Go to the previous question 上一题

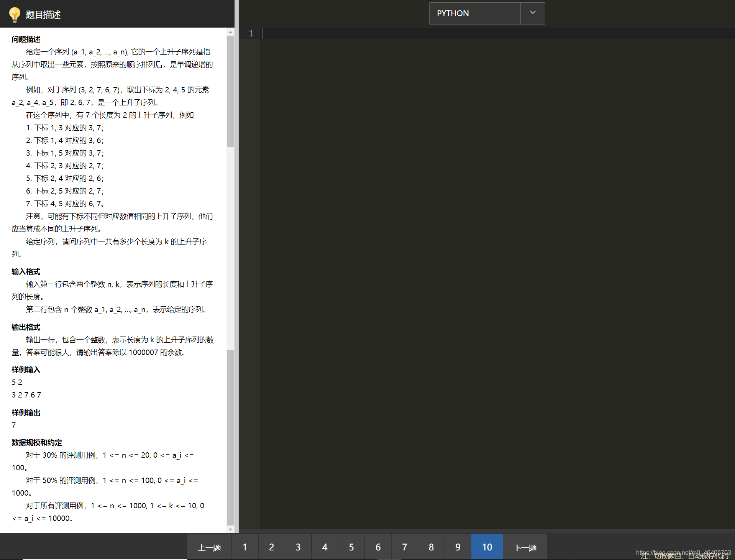[x=210, y=547]
